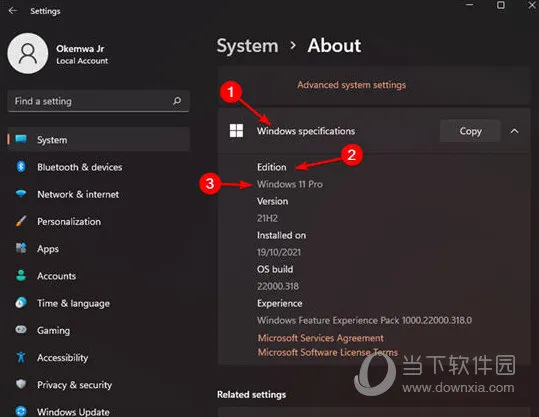Click the Windows logo next to specifications
539x417 pixels.
click(236, 131)
